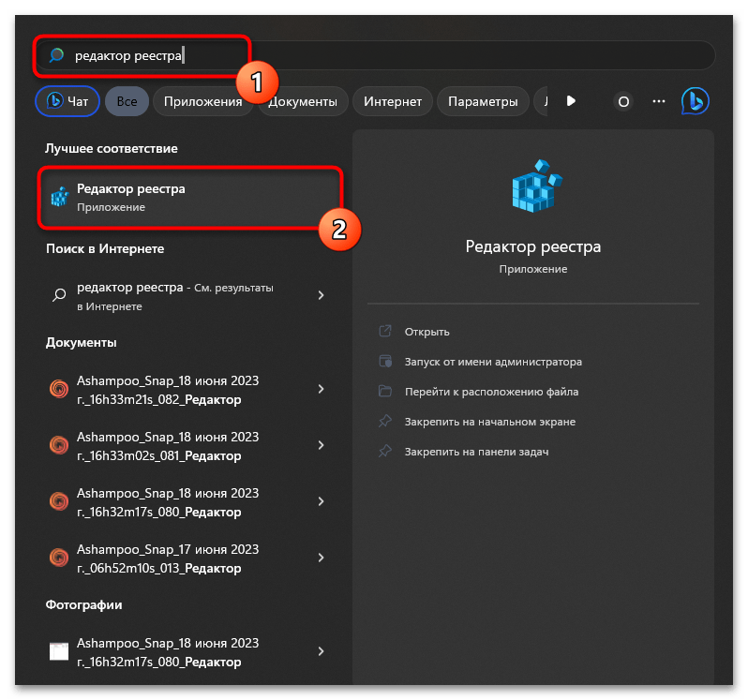Viewport: 748px width, 700px height.
Task: Expand chevron for 16h32m17s_080 under Документы
Action: [322, 501]
